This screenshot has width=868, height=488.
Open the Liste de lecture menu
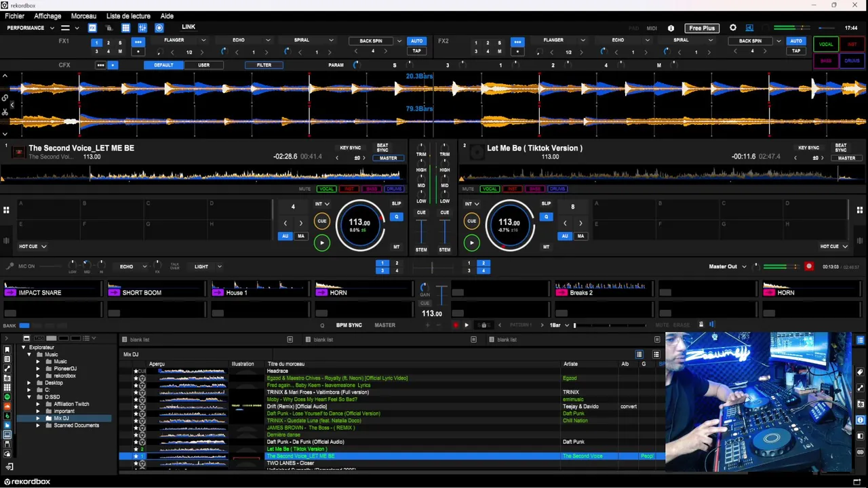point(128,16)
